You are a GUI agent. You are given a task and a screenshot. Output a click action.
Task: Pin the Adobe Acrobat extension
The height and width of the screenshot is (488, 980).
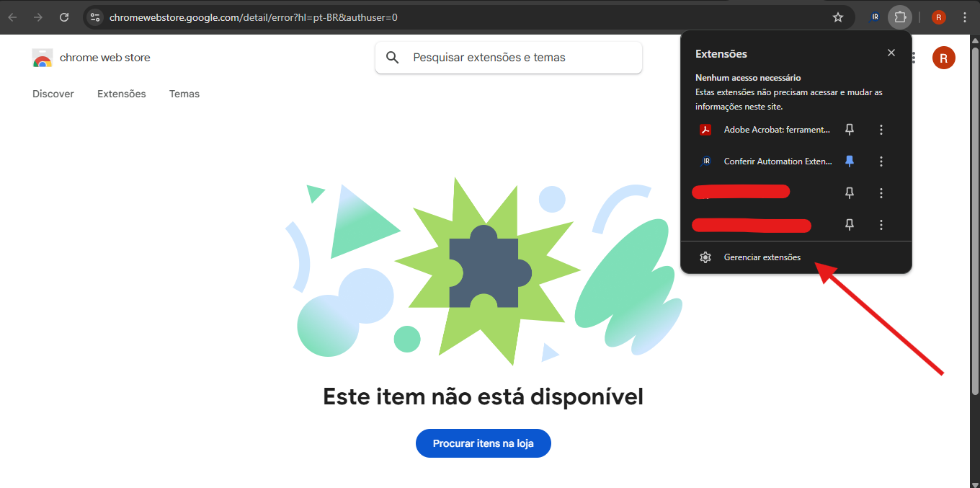(x=850, y=130)
